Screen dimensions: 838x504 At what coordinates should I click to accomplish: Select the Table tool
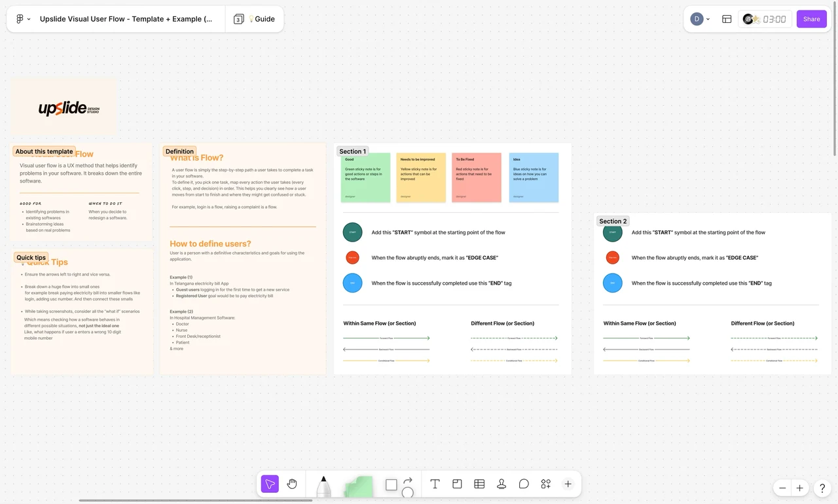tap(479, 484)
